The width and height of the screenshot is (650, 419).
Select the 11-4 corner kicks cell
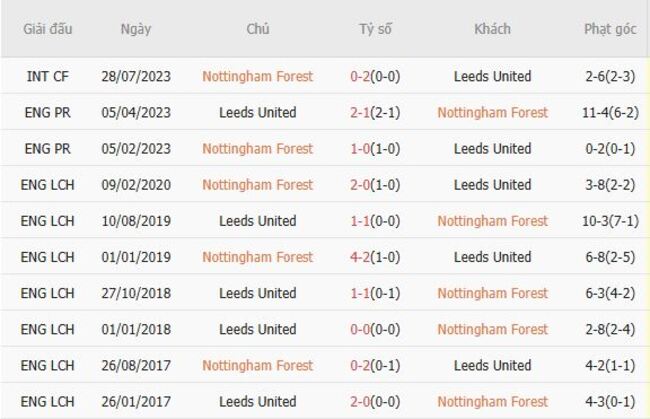610,112
